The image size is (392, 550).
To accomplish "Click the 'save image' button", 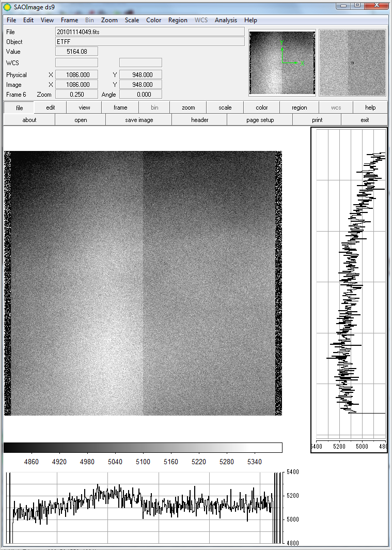I will click(x=139, y=120).
